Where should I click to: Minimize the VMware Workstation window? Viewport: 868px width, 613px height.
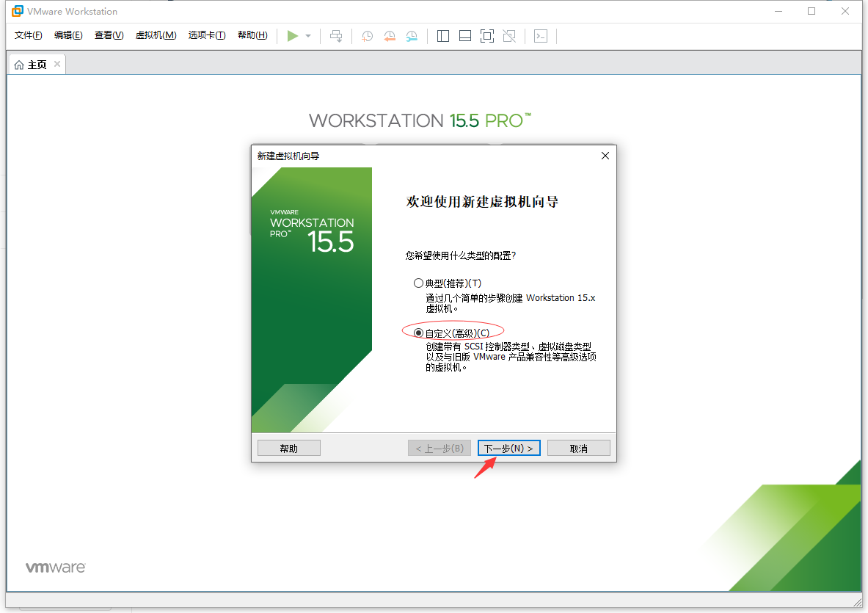(x=778, y=11)
